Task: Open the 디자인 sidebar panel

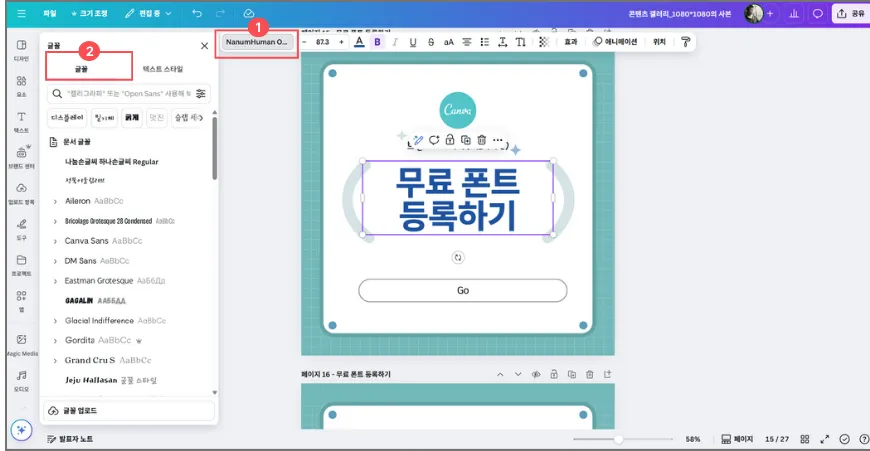Action: tap(22, 50)
